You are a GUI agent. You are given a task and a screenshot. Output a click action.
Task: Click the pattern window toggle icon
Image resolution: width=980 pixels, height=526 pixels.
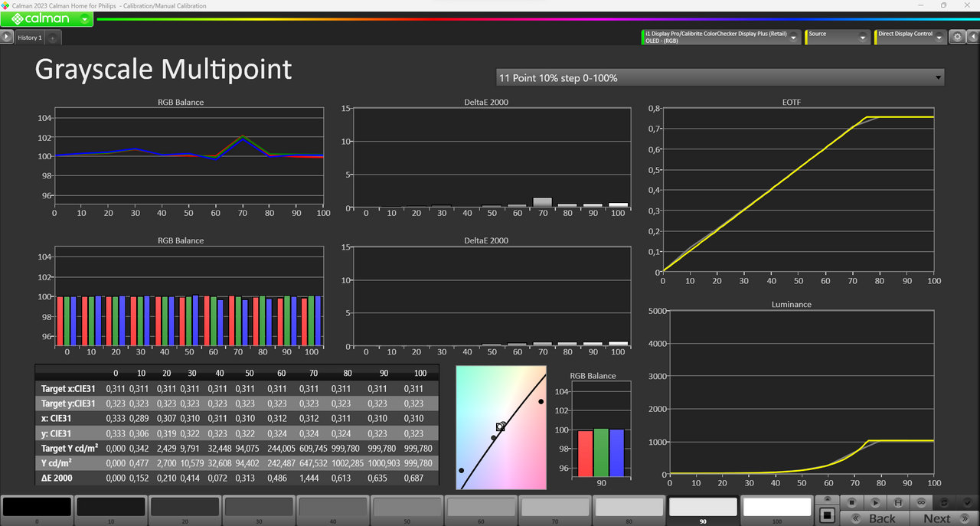pyautogui.click(x=827, y=515)
